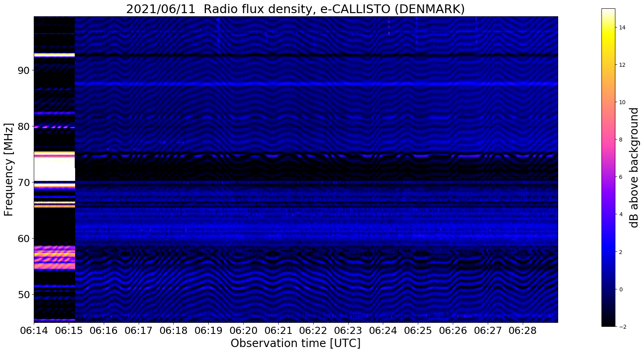Click the 'Observation time [UTC]' axis label
644x353 pixels.
(295, 343)
